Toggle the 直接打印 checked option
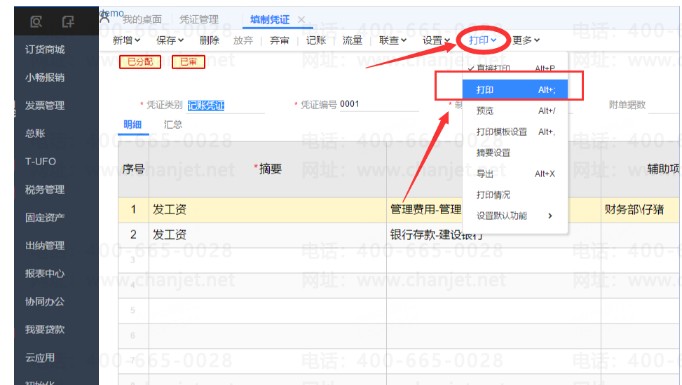This screenshot has height=385, width=682. 515,68
